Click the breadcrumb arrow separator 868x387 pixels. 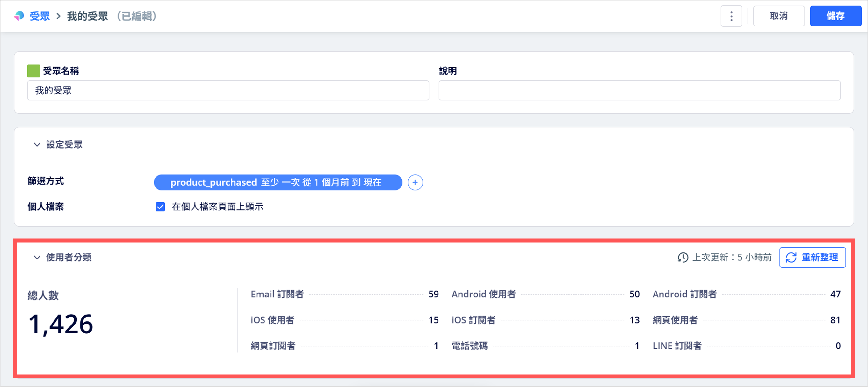59,16
